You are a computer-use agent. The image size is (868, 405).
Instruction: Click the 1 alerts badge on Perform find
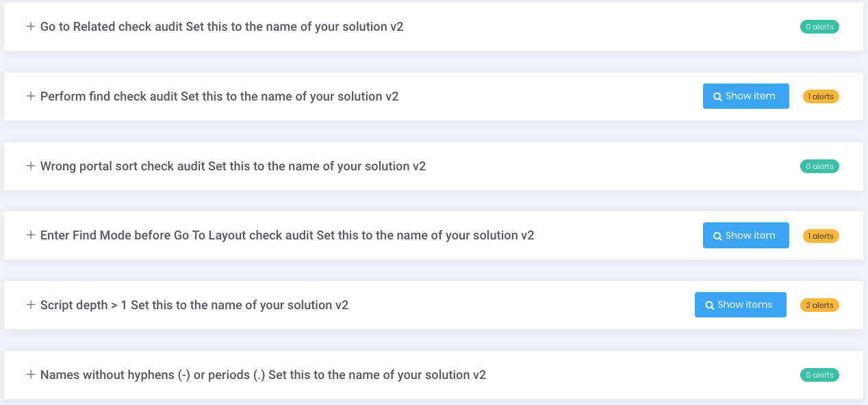pyautogui.click(x=821, y=96)
